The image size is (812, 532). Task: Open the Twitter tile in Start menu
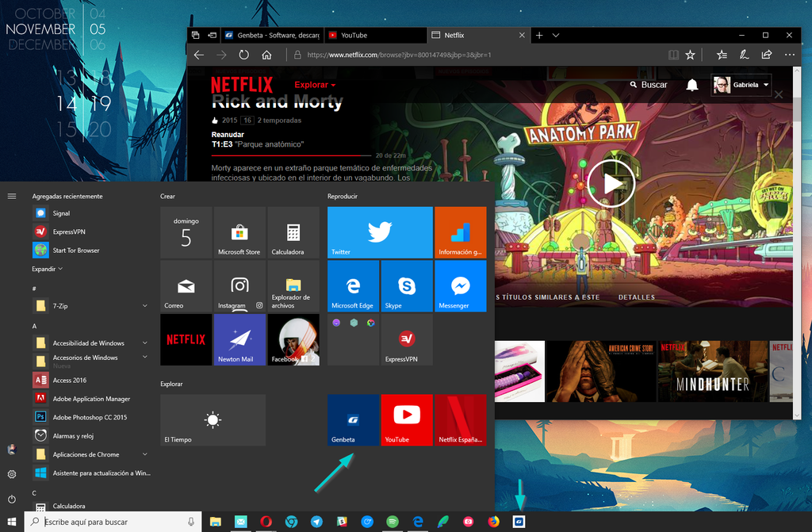point(380,232)
